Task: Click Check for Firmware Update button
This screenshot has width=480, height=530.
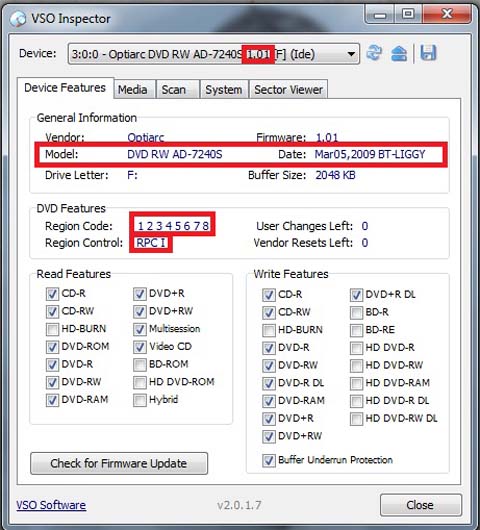Action: tap(119, 463)
